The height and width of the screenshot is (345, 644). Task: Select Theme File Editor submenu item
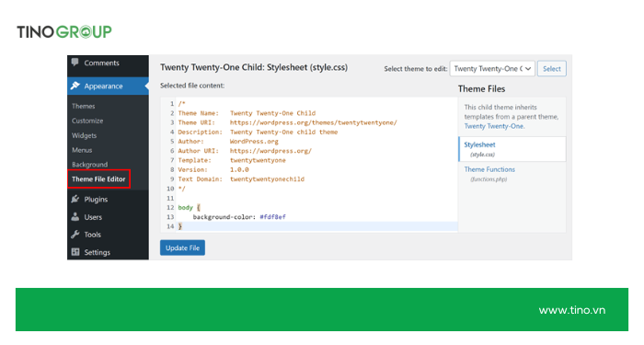[x=98, y=179]
